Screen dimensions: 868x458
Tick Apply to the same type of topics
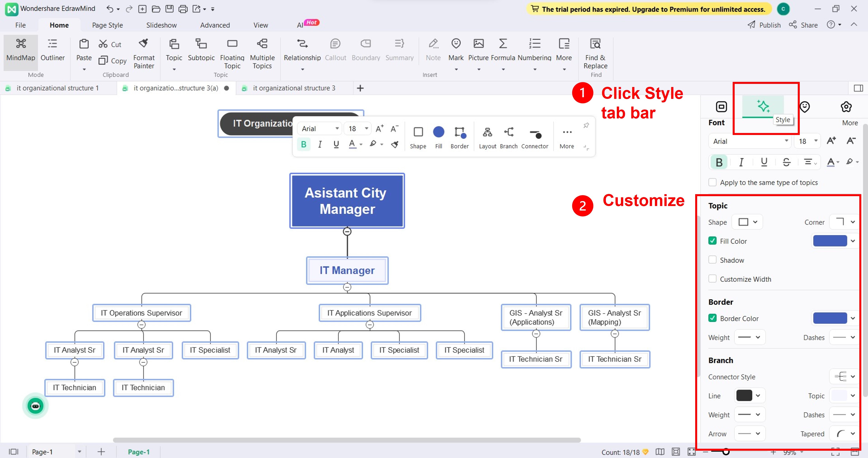(712, 182)
